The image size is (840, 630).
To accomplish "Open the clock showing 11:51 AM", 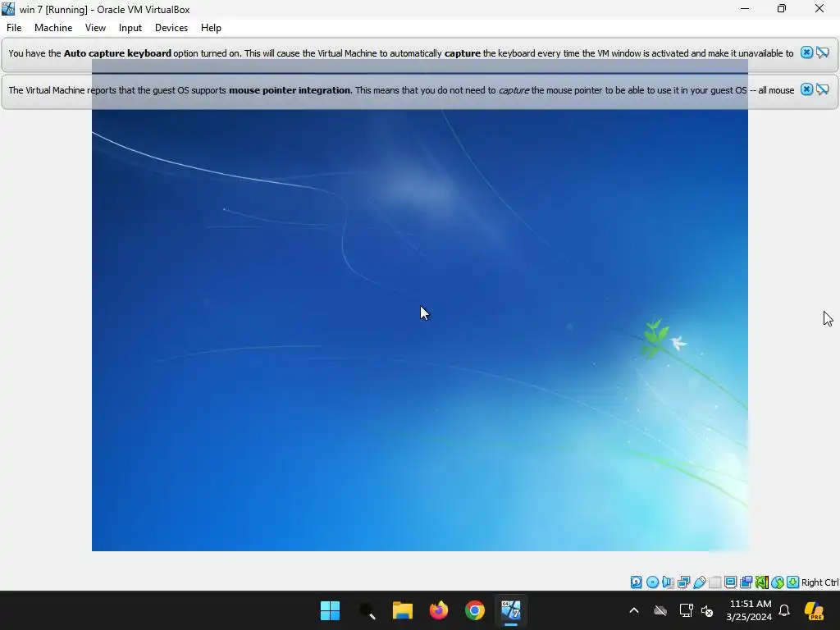I will tap(750, 610).
